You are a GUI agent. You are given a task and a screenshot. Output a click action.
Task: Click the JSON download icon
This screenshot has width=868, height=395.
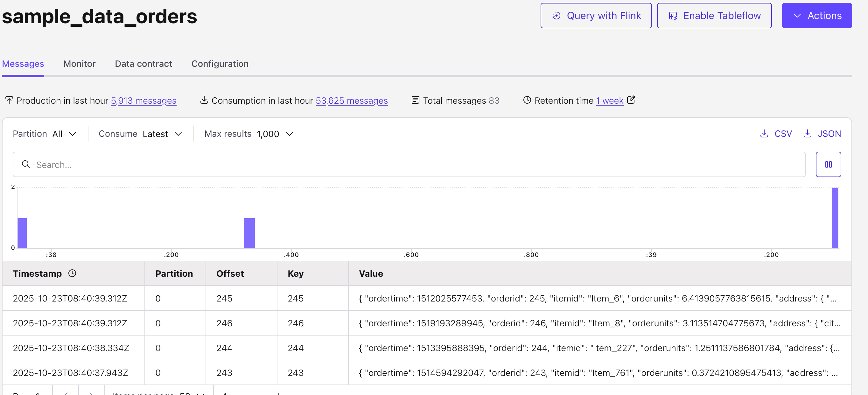point(807,134)
